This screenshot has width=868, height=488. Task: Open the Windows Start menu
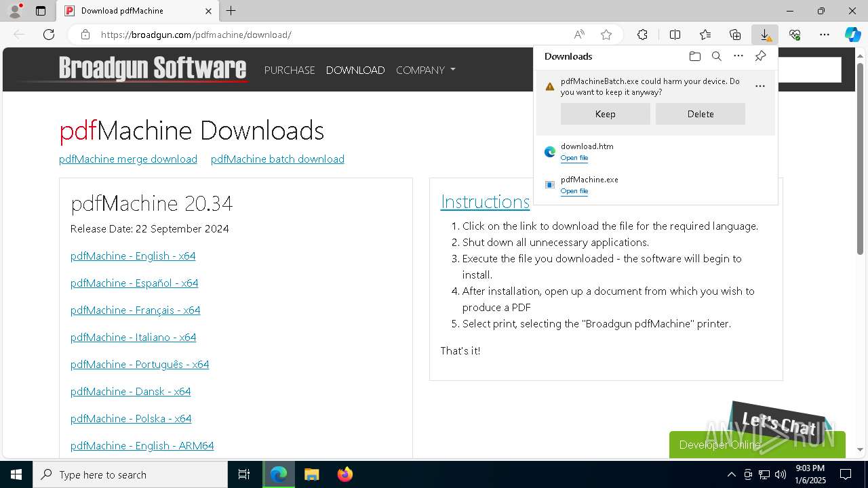point(16,474)
